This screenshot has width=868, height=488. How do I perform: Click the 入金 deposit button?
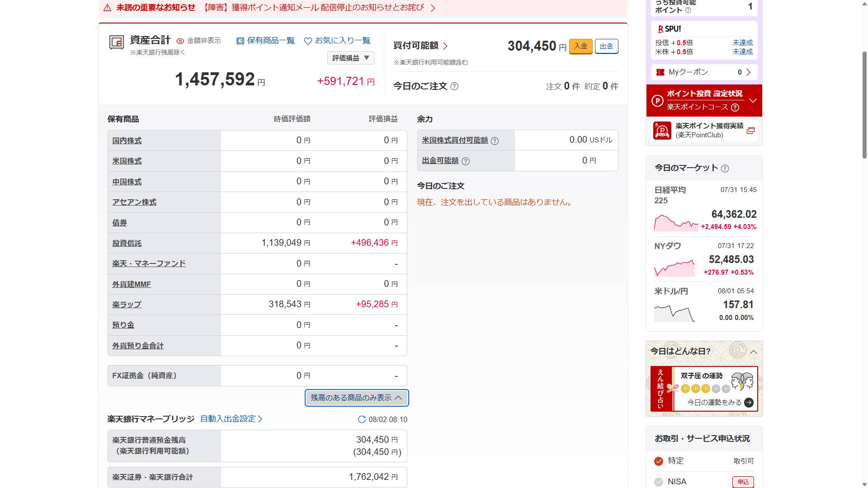580,46
